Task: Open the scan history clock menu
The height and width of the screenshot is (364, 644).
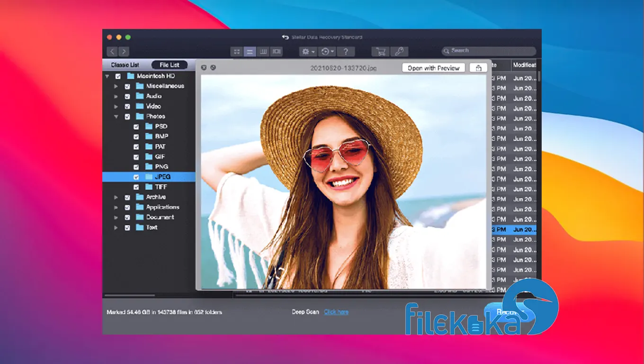Action: [327, 51]
